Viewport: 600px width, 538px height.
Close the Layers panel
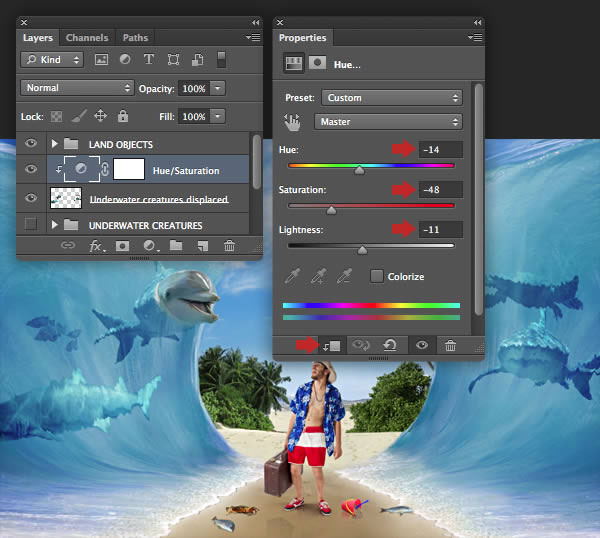pyautogui.click(x=24, y=23)
